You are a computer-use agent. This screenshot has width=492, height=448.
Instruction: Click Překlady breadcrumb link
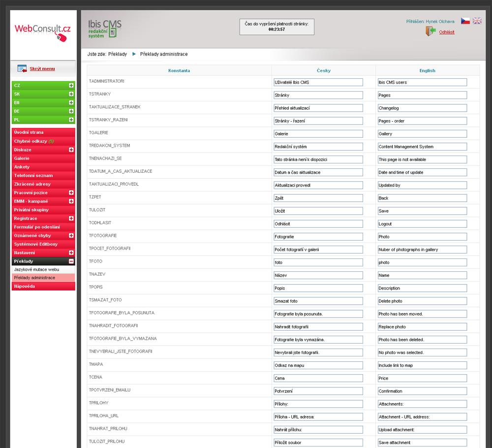click(x=118, y=54)
